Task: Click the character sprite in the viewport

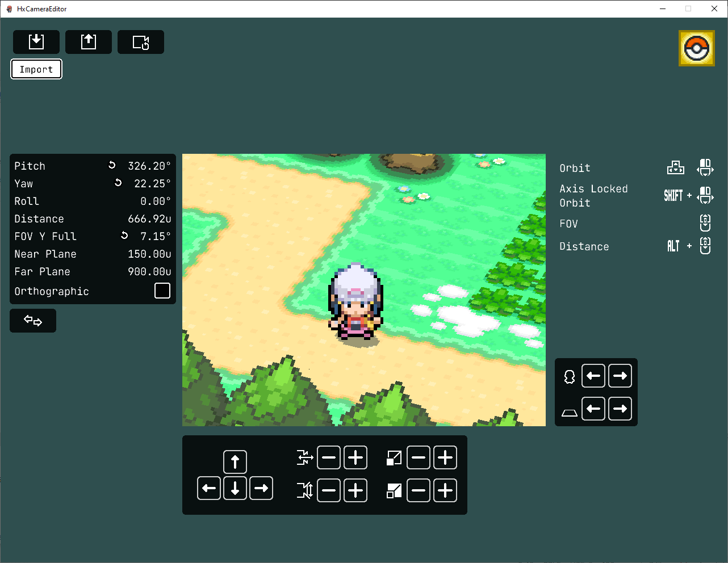Action: (355, 302)
